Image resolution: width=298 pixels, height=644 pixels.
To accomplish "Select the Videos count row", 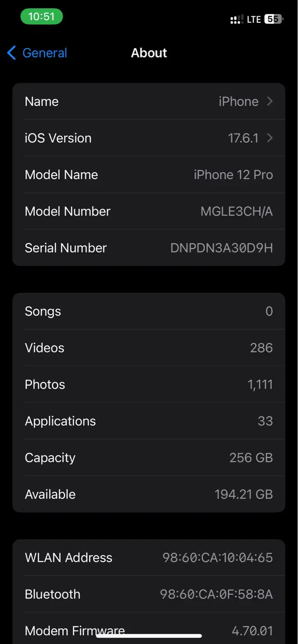I will point(149,348).
